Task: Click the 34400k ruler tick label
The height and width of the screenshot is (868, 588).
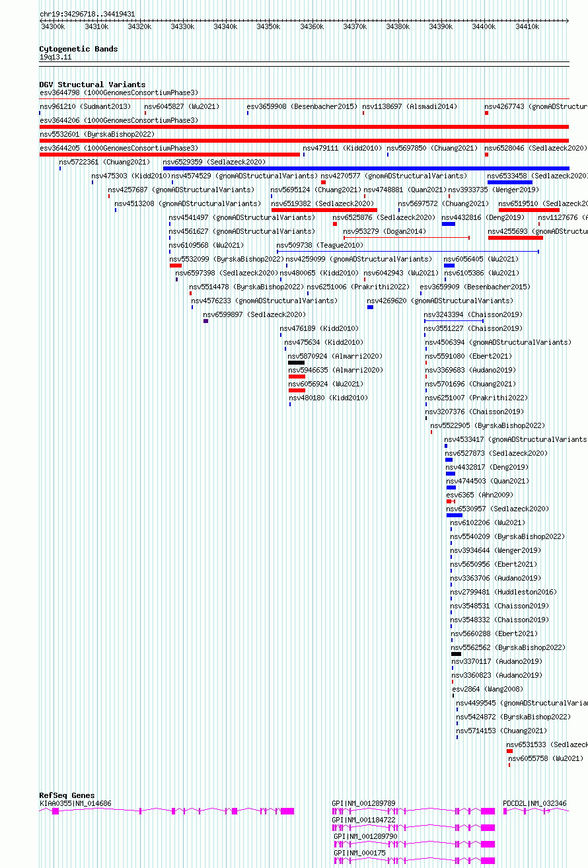Action: coord(484,26)
